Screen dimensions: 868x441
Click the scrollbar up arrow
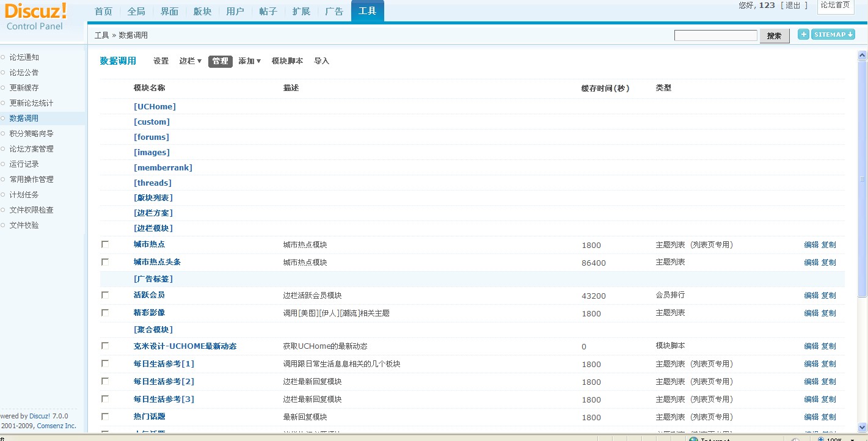pos(862,56)
